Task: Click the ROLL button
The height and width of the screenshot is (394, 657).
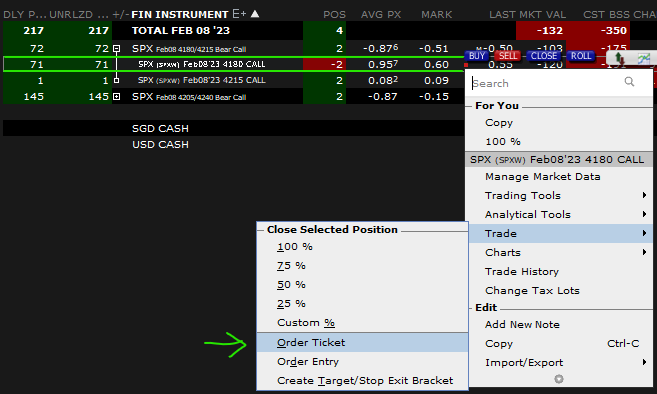Action: 580,56
